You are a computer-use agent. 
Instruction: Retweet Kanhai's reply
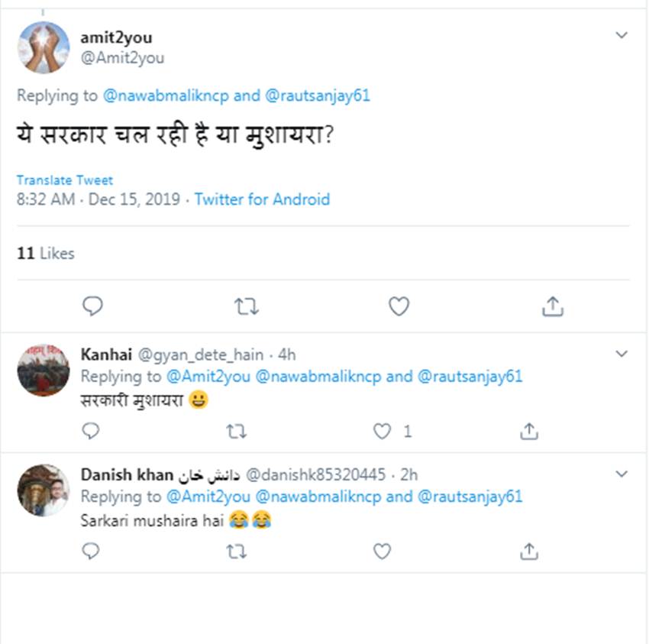pyautogui.click(x=237, y=432)
